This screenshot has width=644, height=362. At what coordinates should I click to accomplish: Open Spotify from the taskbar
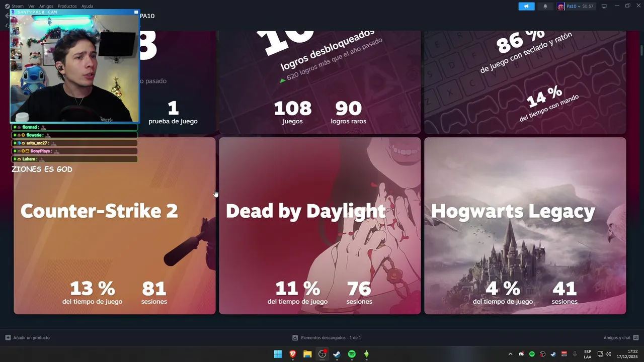coord(352,354)
